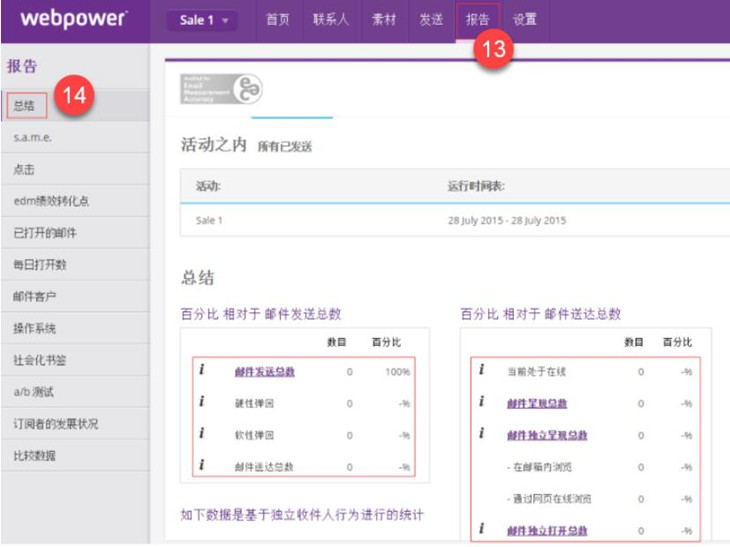Open 社会化书签 report
Screen dimensions: 730x547
tap(75, 360)
